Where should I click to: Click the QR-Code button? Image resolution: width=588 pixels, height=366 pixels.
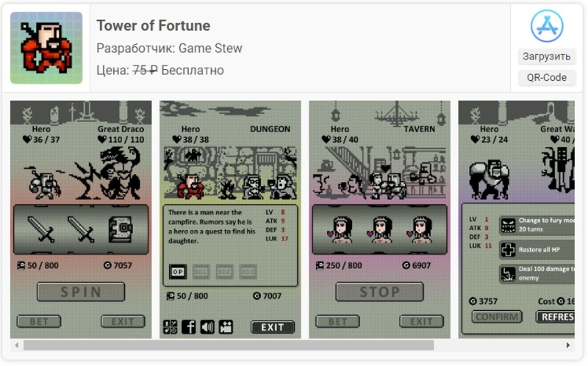546,78
